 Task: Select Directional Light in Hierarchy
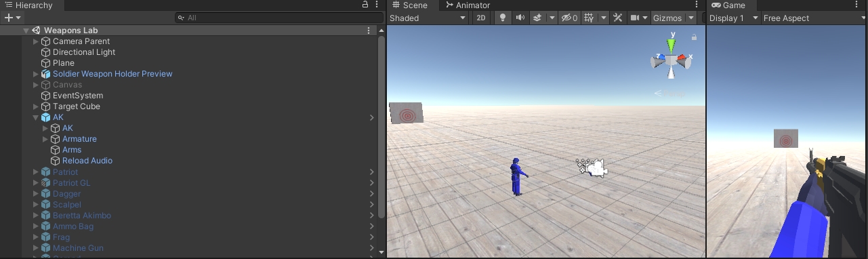[84, 52]
